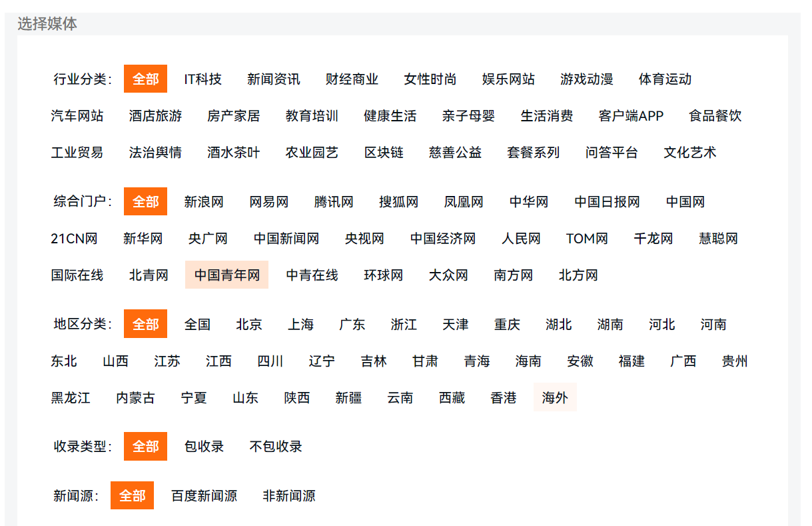Screen dimensions: 812x526
Task: Pick 客户端APP category
Action: click(631, 115)
